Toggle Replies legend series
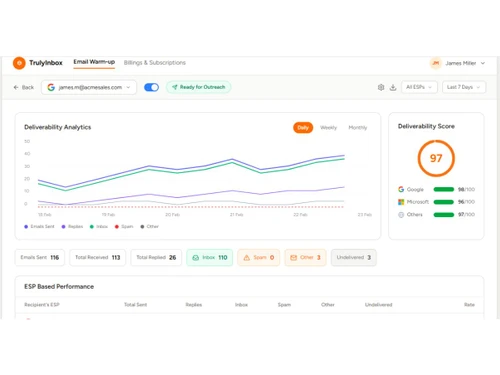Screen dimensions: 500x375 72,227
